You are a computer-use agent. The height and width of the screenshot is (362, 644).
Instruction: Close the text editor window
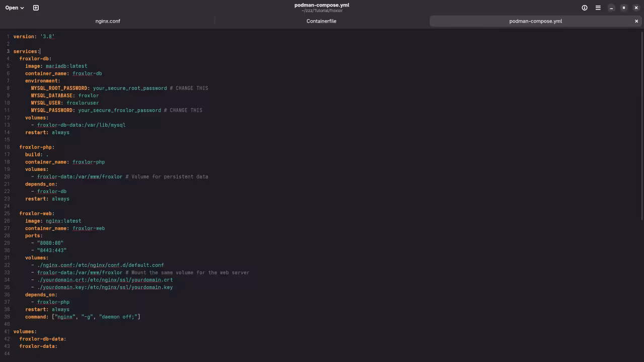click(636, 8)
